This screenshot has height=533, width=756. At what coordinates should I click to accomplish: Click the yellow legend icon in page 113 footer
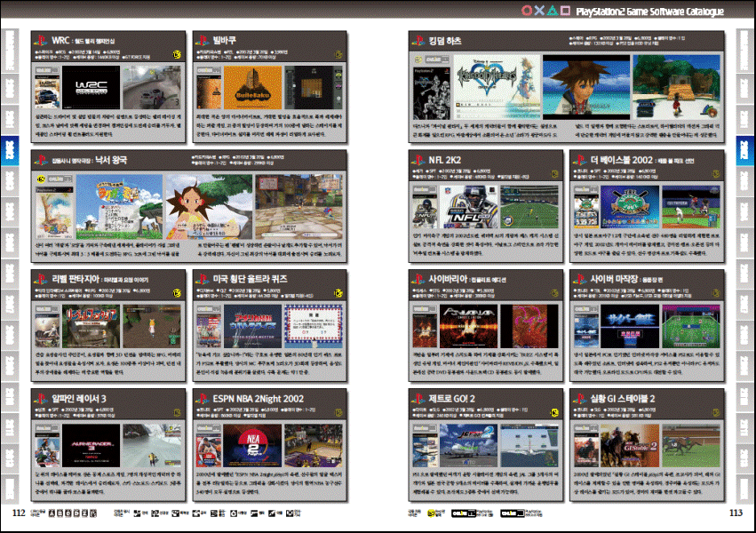(x=432, y=513)
